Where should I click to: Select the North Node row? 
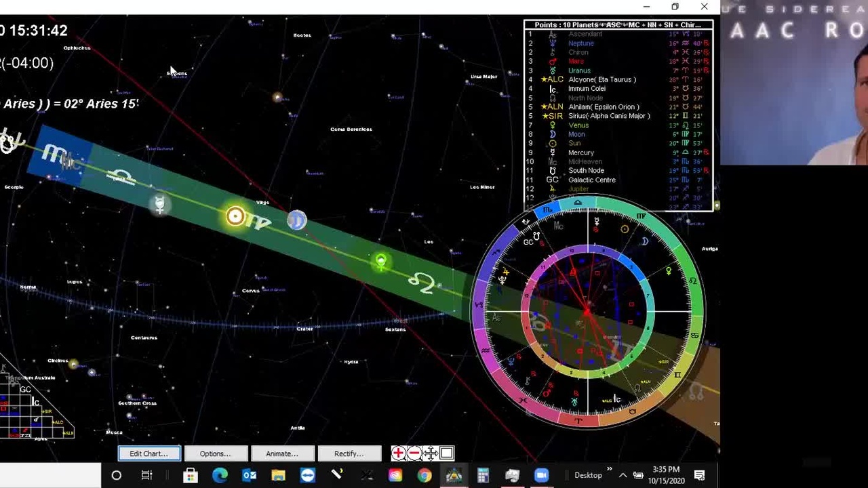(x=618, y=98)
